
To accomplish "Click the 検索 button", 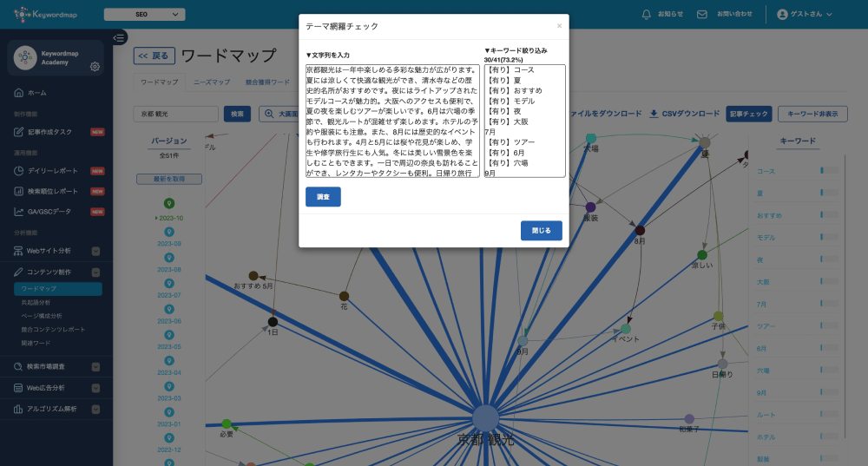I will point(237,114).
